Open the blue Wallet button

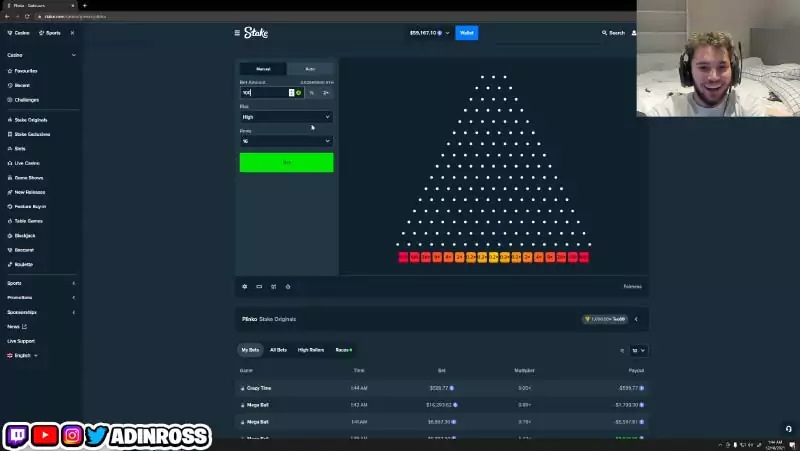pos(467,33)
